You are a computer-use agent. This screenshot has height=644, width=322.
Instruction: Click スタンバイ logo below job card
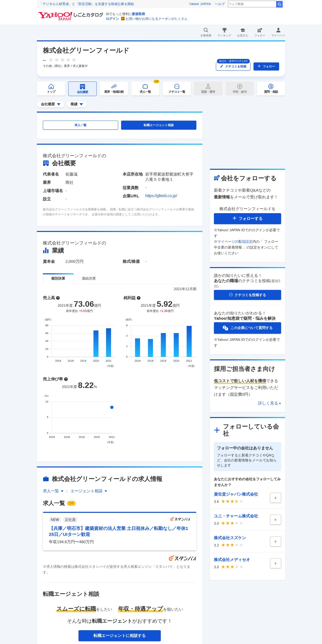[183, 558]
